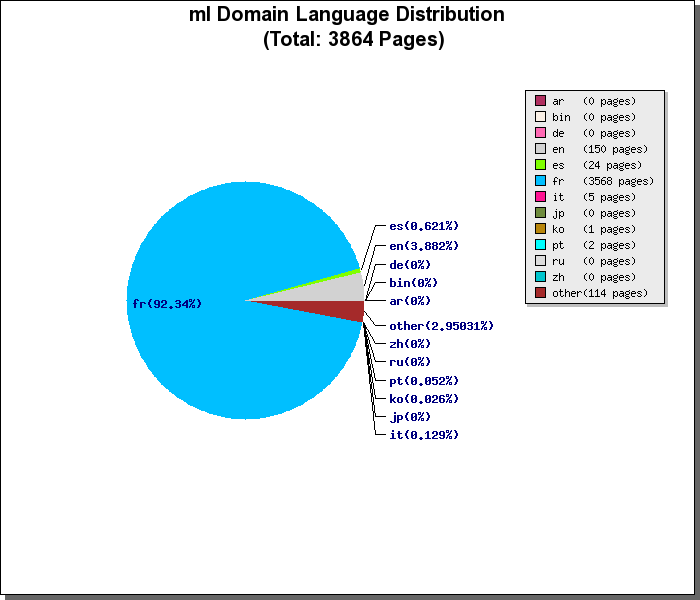The image size is (700, 600).
Task: Click the subtitle (Total: 3864 Pages)
Action: pyautogui.click(x=354, y=39)
